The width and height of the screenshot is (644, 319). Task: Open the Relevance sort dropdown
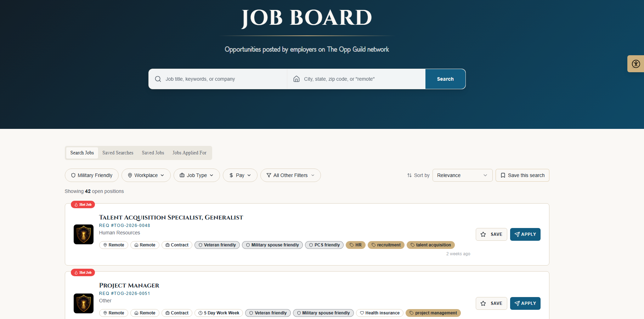pos(462,175)
